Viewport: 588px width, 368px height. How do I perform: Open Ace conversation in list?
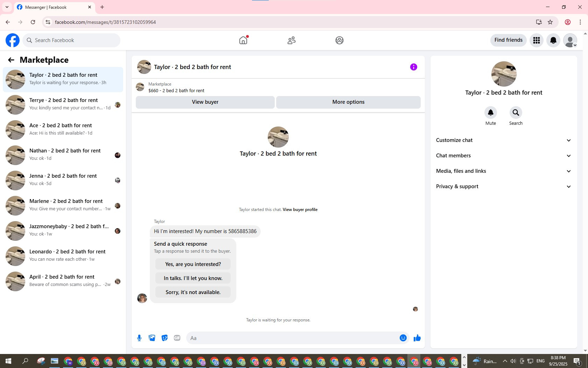tap(63, 130)
